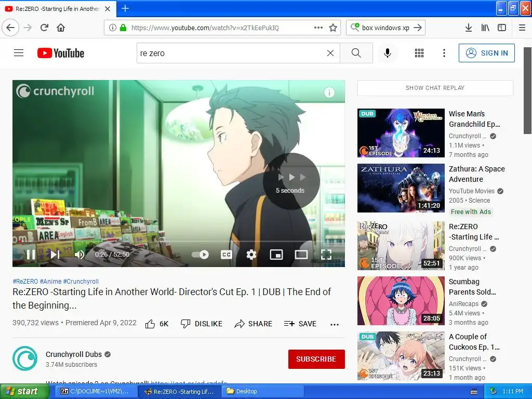Click the #Crunchyroll hashtag

pyautogui.click(x=81, y=281)
